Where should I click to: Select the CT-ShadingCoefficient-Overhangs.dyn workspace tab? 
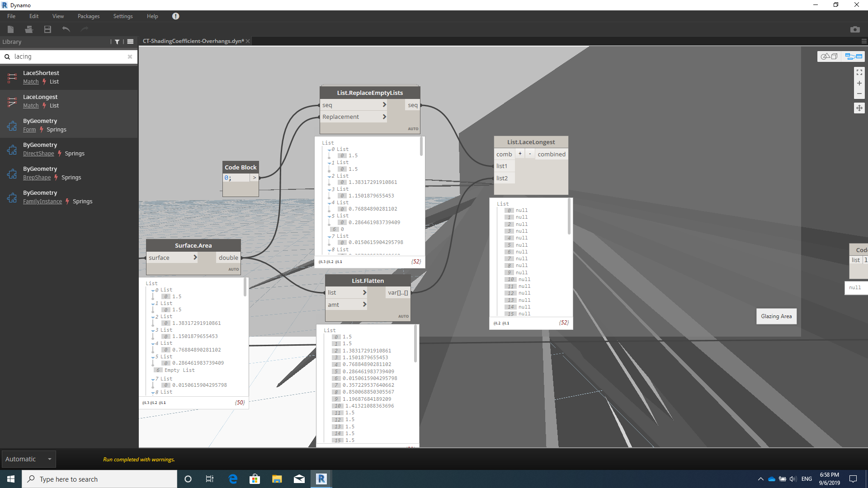[x=193, y=41]
